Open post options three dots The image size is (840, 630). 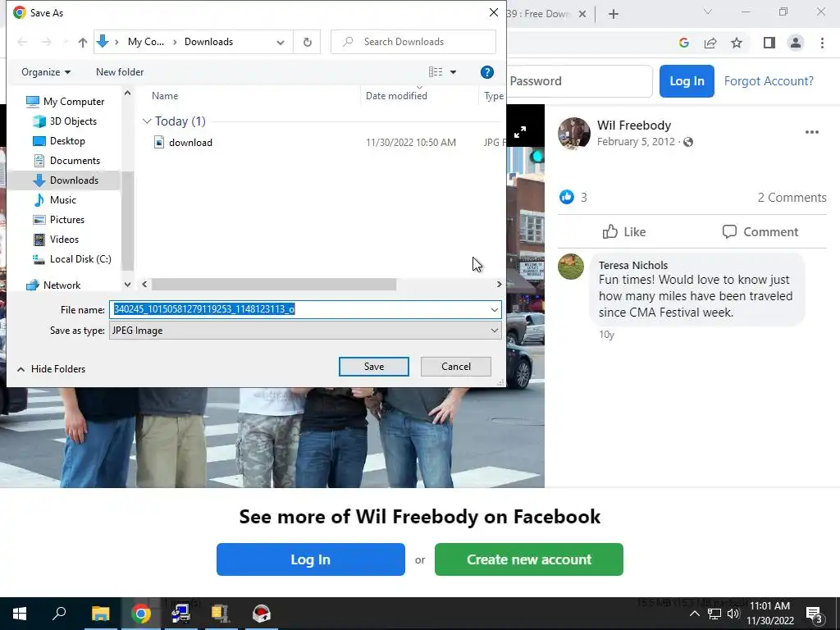click(x=811, y=132)
